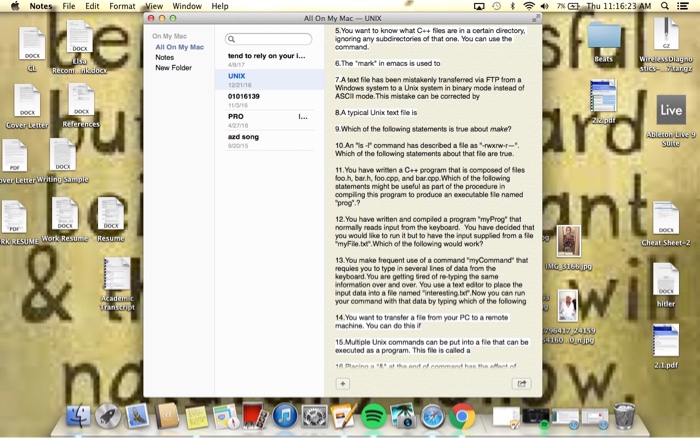Viewport: 700px width, 438px height.
Task: Select New Folder in the sidebar
Action: 174,68
